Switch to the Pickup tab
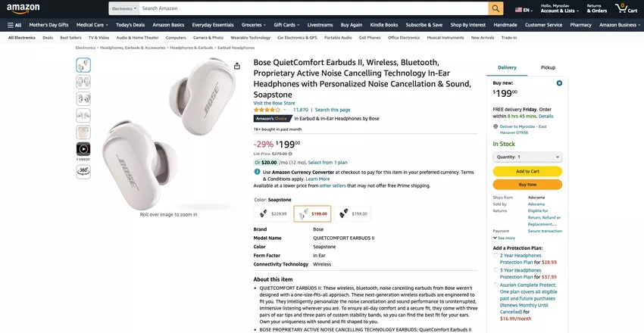 pyautogui.click(x=547, y=67)
